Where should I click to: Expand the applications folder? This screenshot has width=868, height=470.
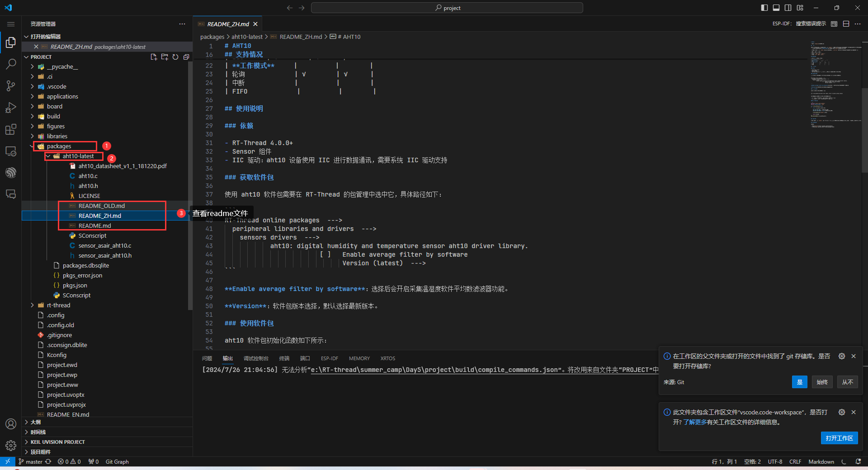[32, 96]
